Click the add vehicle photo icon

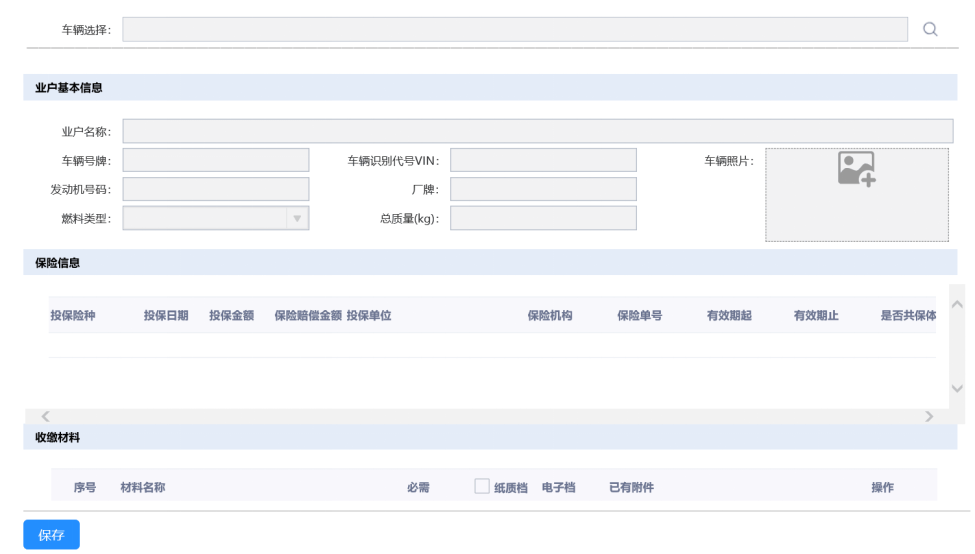click(x=856, y=169)
